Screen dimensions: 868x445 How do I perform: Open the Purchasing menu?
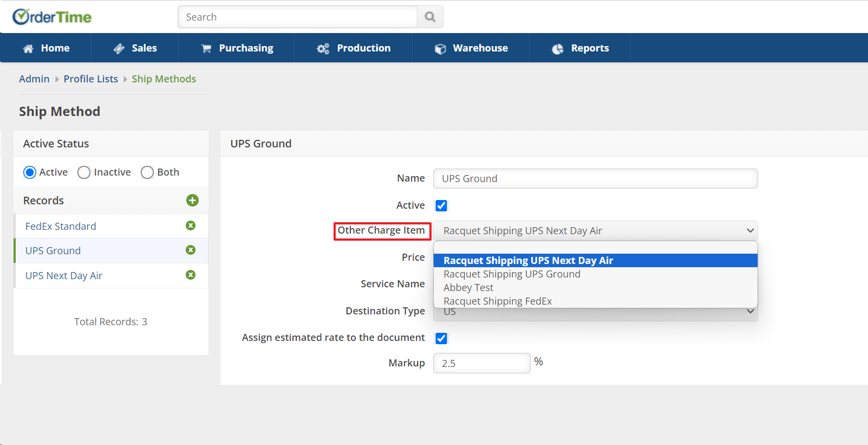click(237, 48)
